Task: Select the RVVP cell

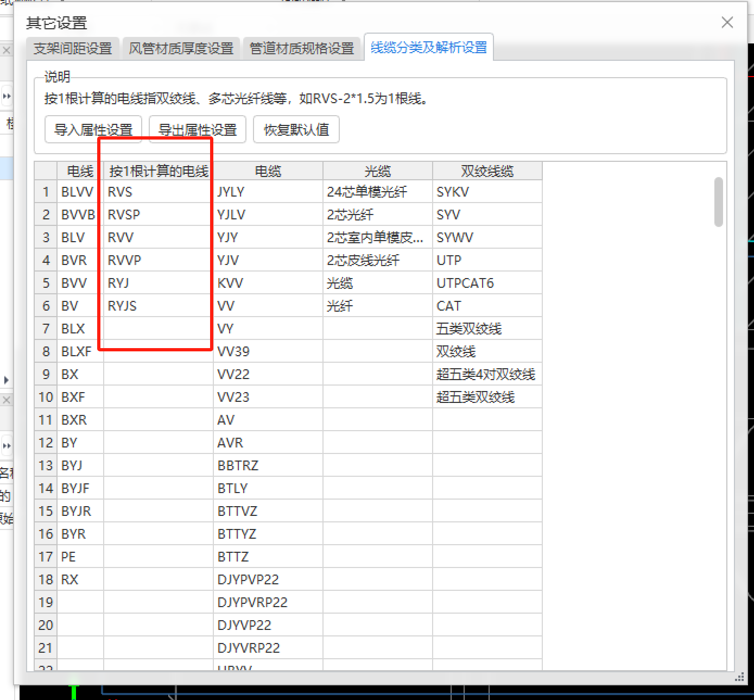Action: (159, 260)
